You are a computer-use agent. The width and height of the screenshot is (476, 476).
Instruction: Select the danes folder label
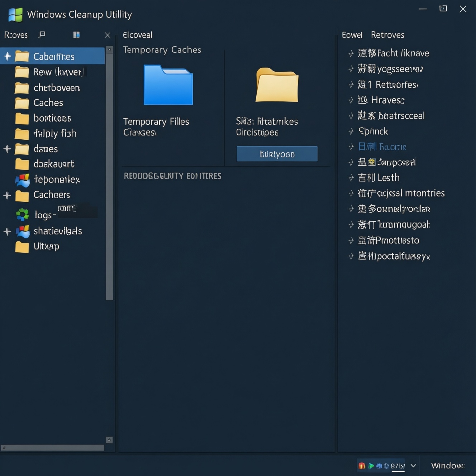(46, 149)
